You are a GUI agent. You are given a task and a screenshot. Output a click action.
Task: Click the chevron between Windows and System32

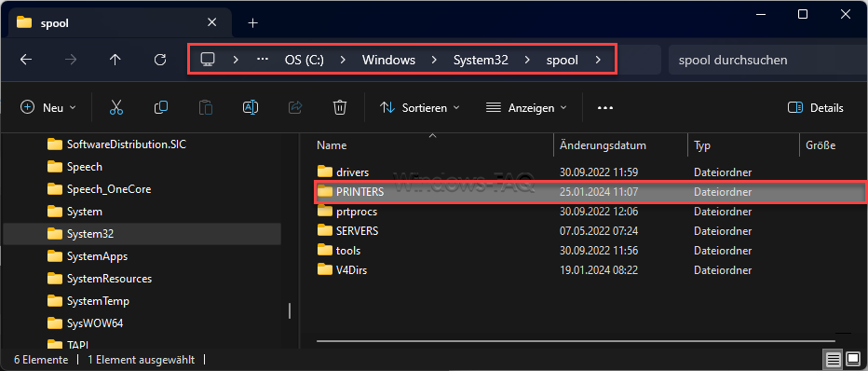[434, 60]
